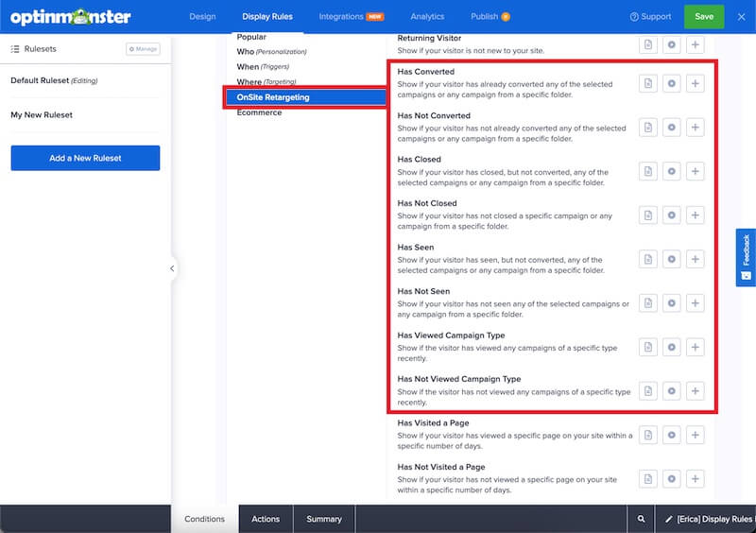Open documentation for Has Not Viewed Campaign Type

pyautogui.click(x=648, y=390)
